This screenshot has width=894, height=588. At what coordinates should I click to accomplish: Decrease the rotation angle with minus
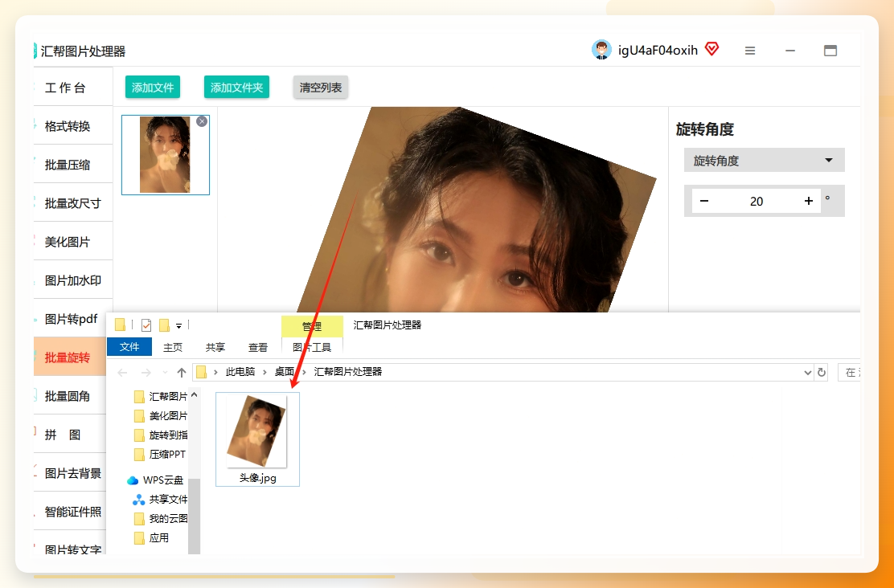click(704, 201)
